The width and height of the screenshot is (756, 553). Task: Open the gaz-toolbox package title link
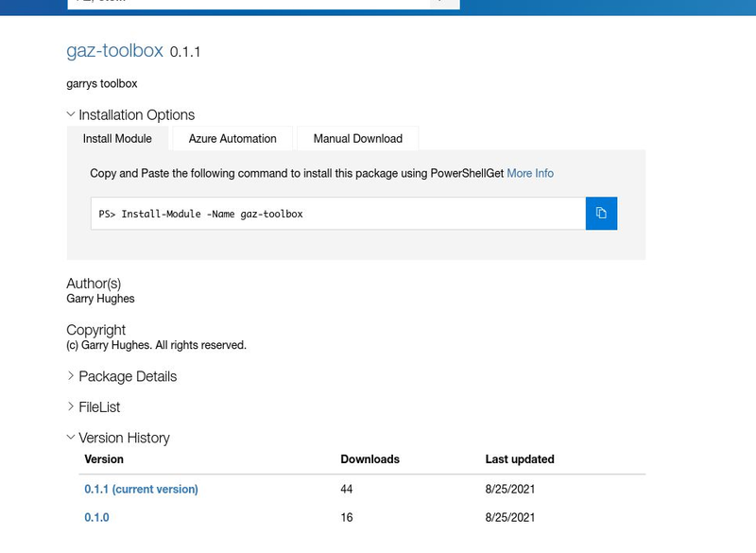tap(114, 50)
